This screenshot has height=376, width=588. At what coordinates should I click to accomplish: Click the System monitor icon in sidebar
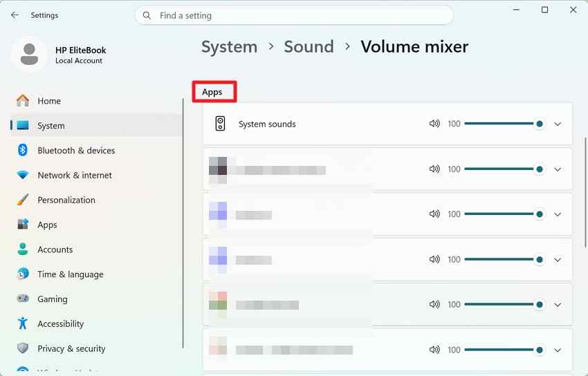point(23,126)
